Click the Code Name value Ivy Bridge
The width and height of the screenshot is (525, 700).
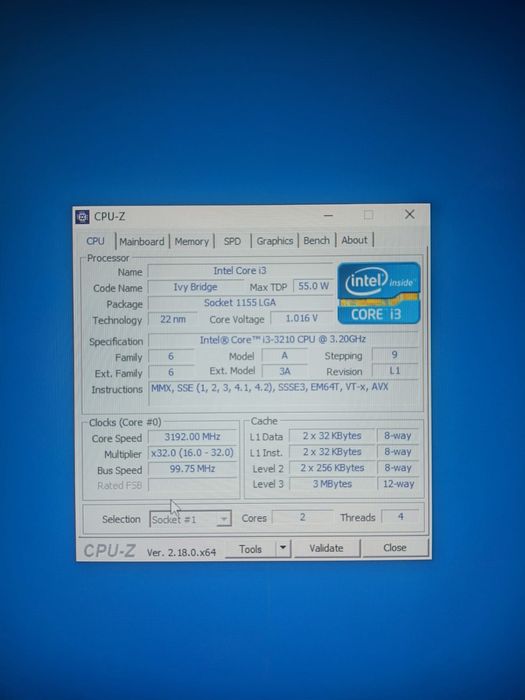coord(196,287)
